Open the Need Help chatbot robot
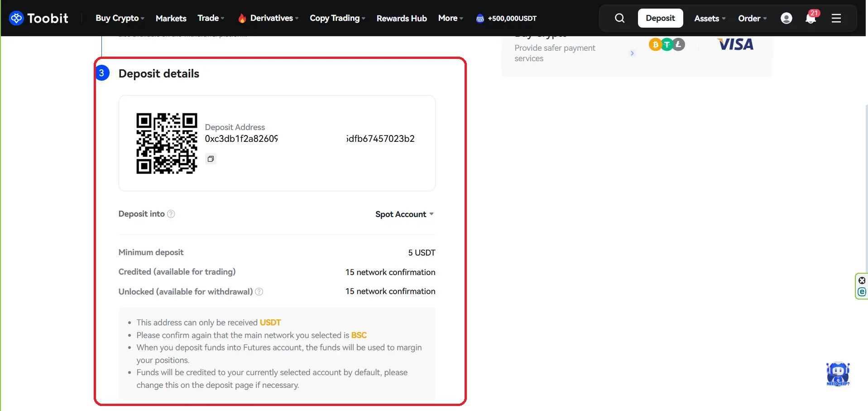 838,374
